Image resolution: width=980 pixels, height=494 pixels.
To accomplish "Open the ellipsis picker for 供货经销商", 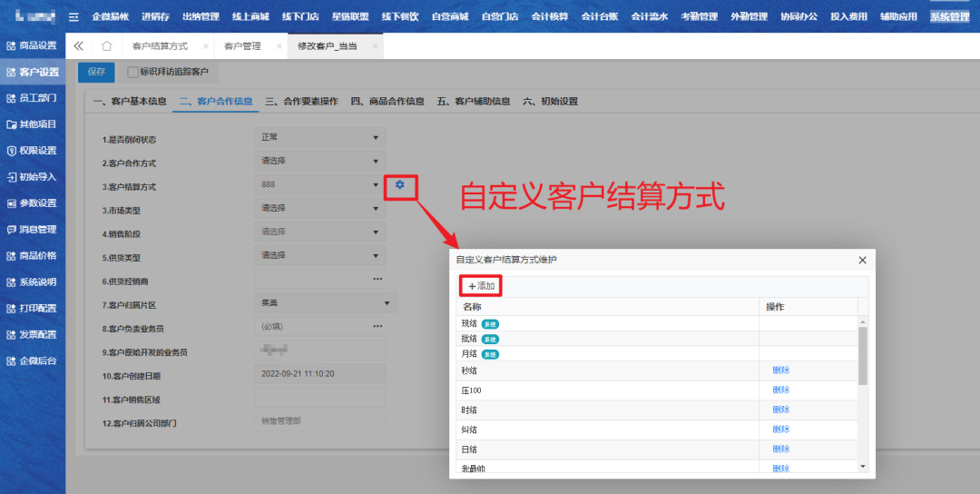I will pyautogui.click(x=377, y=279).
